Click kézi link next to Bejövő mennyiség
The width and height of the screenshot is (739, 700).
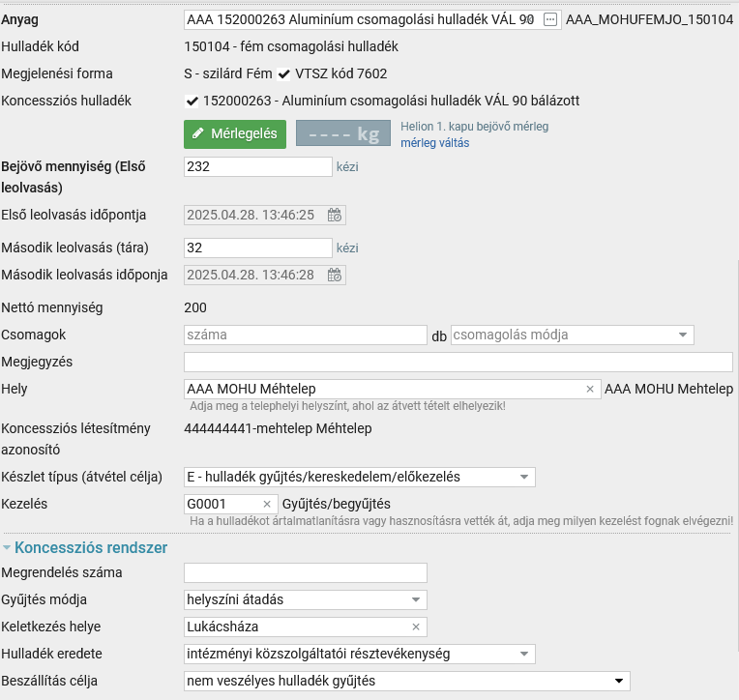coord(347,166)
